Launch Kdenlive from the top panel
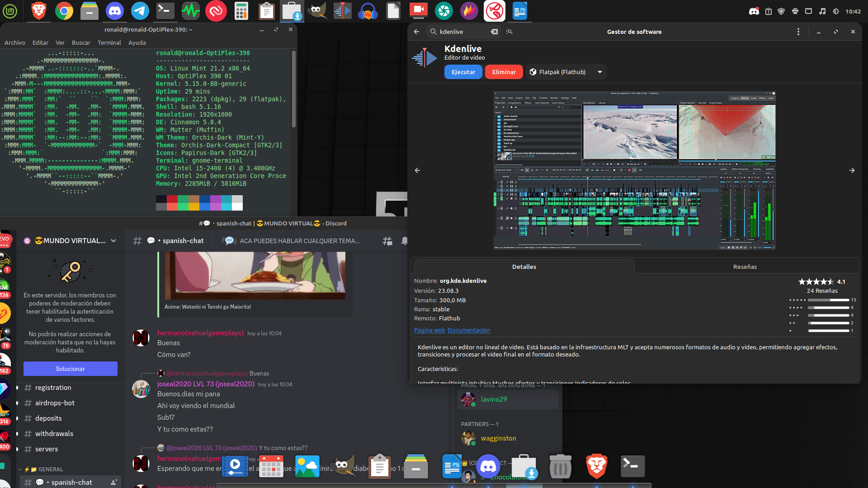Viewport: 868px width, 488px height. [x=343, y=11]
